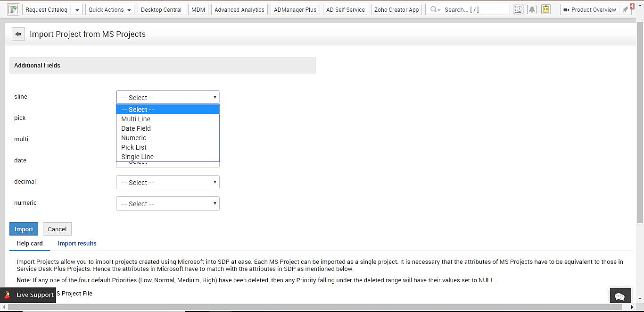Open the notifications bell icon

click(532, 9)
